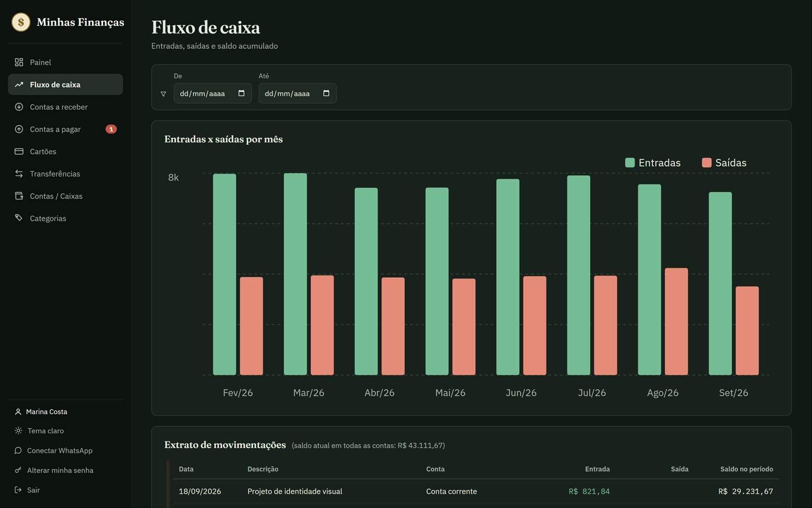Click the Painel grid icon

(19, 62)
